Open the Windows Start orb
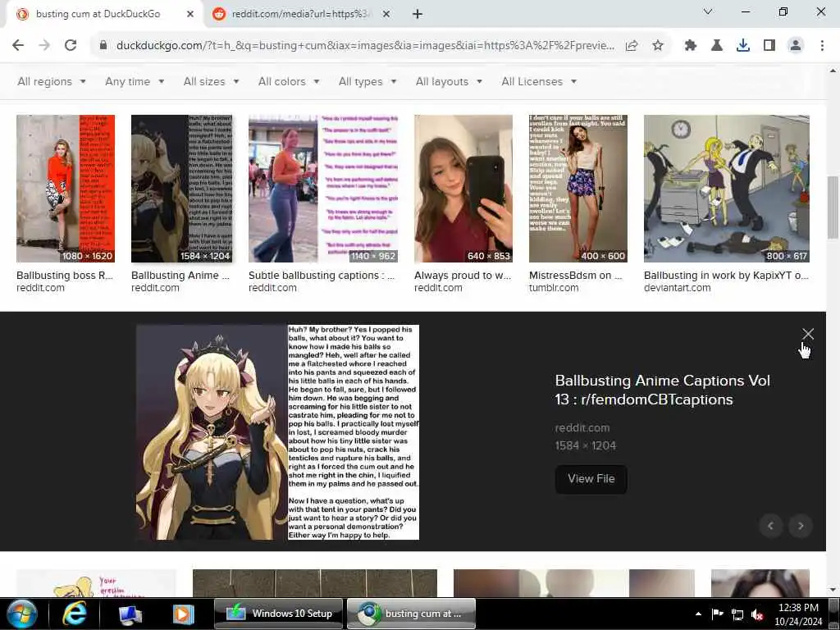 tap(21, 614)
